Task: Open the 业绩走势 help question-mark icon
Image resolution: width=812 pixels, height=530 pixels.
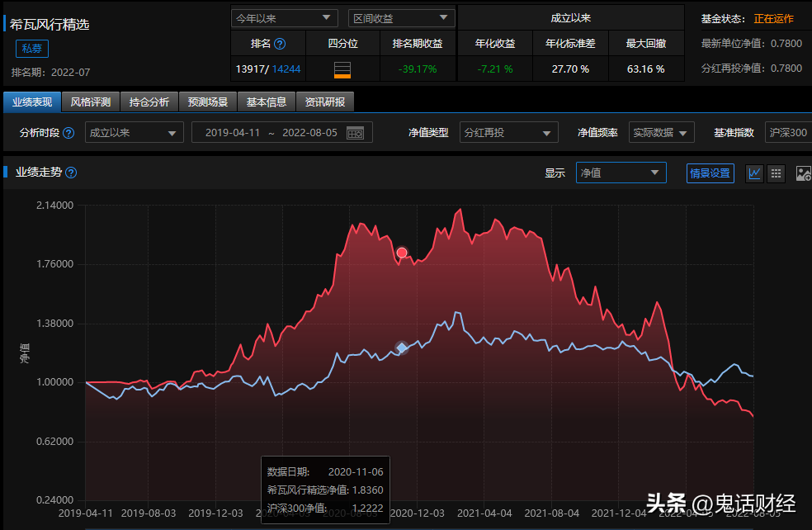Action: (x=72, y=173)
